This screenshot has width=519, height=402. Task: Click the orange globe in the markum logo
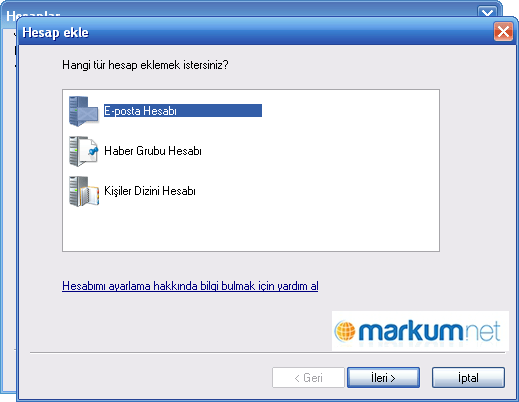coord(345,331)
